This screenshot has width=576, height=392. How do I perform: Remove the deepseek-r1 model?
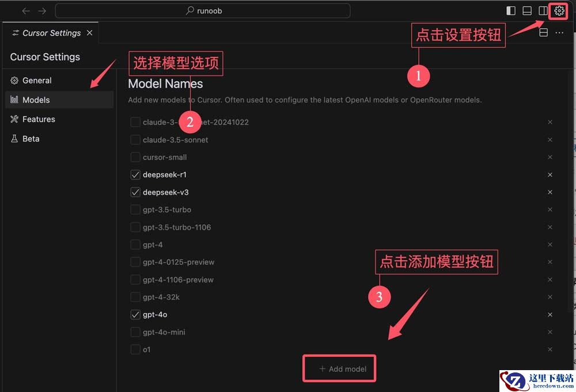[550, 175]
